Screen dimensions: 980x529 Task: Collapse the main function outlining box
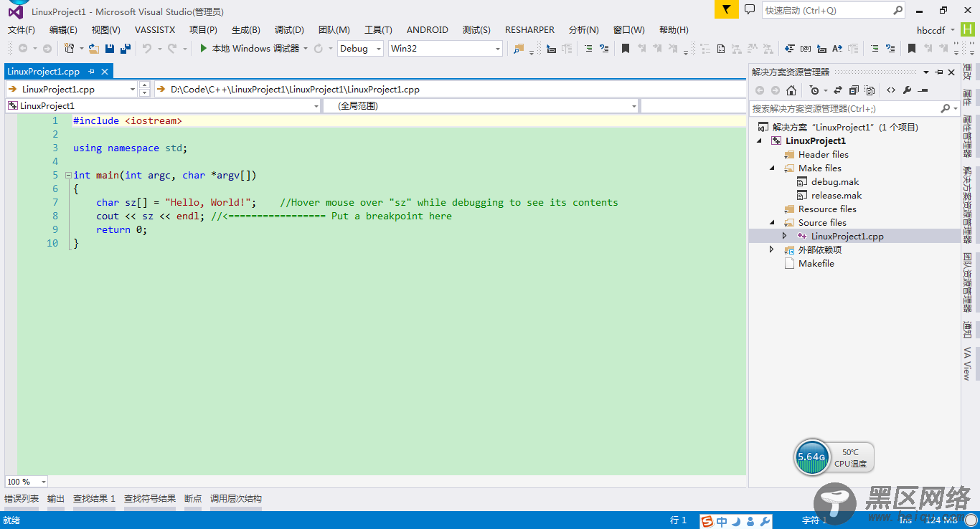[67, 175]
